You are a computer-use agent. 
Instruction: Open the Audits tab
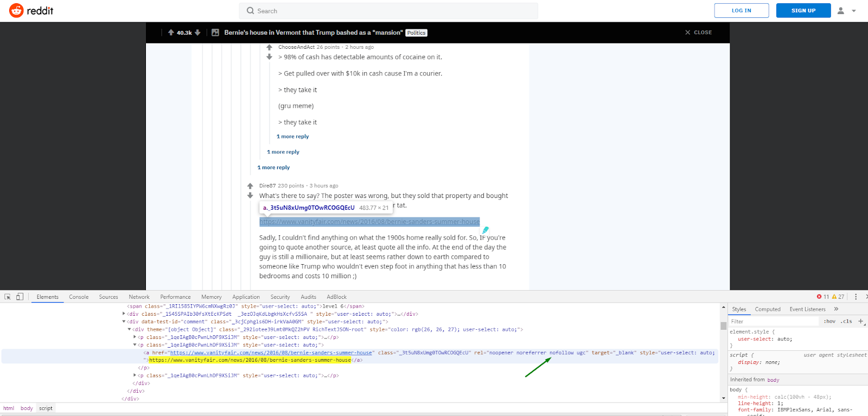pyautogui.click(x=309, y=297)
